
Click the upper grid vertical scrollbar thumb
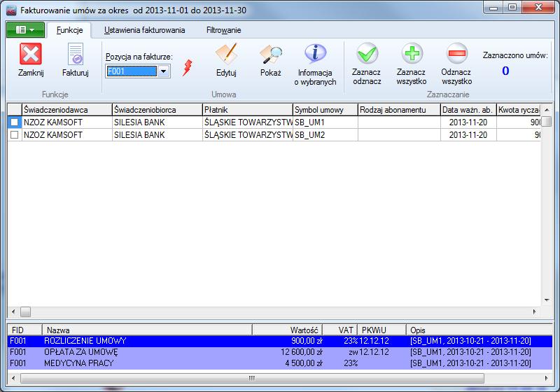547,121
